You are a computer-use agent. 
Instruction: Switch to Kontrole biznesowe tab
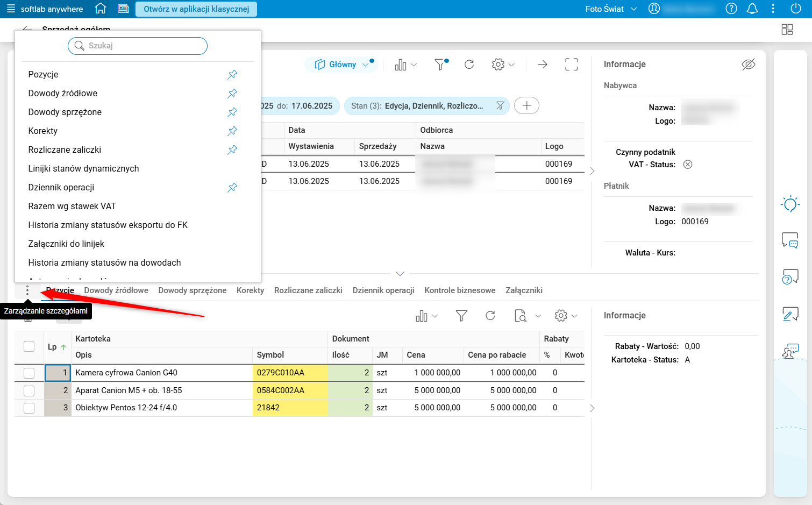460,290
